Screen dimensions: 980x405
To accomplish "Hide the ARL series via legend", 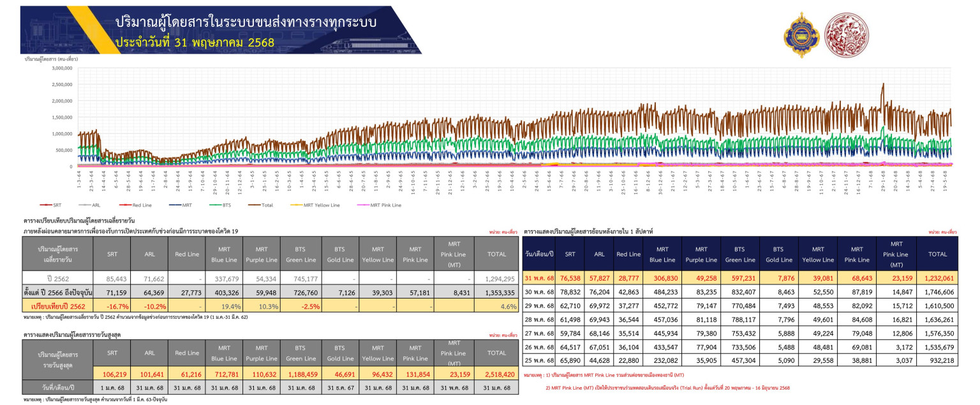I will point(91,205).
